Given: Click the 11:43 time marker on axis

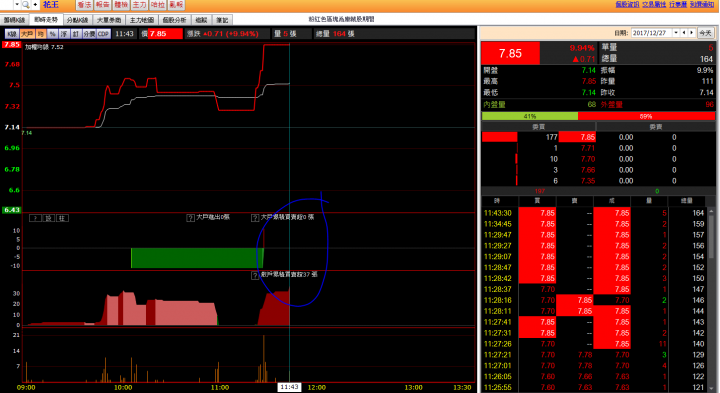Looking at the screenshot, I should click(x=289, y=387).
